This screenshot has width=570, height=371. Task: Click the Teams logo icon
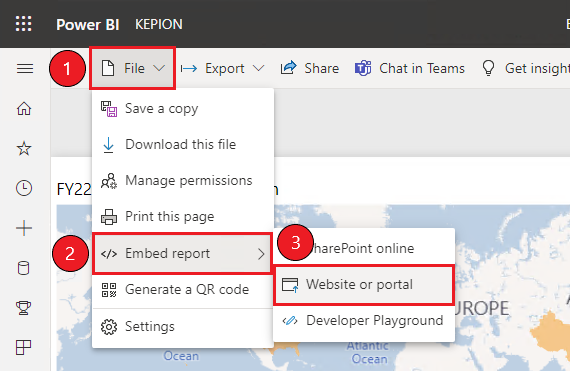click(363, 68)
